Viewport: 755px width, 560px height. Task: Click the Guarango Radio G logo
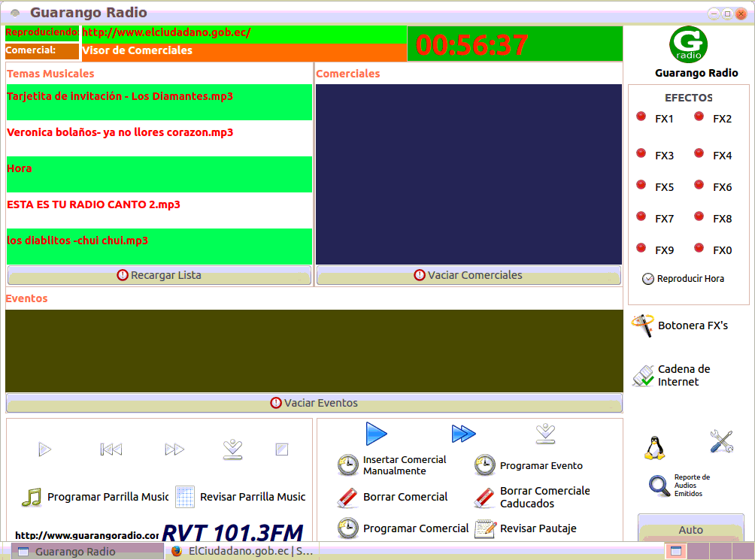(x=689, y=44)
